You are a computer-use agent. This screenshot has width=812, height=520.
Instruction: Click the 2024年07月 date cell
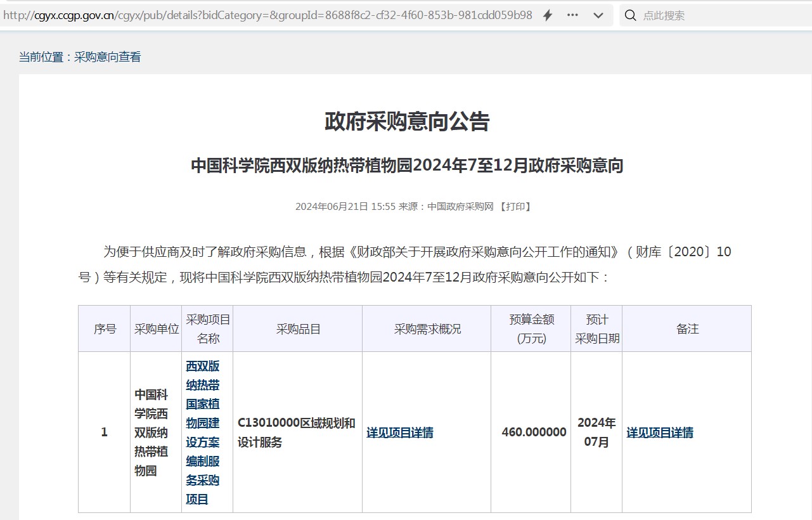point(596,432)
